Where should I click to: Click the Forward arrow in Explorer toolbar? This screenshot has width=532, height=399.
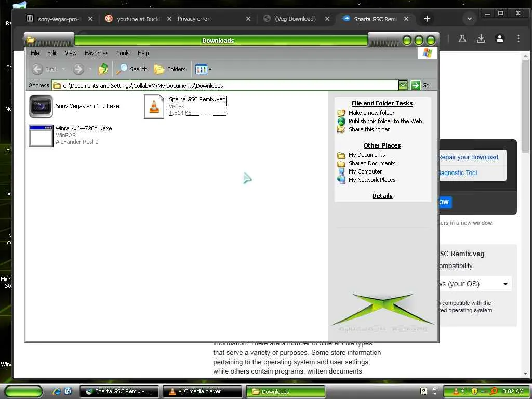click(78, 69)
